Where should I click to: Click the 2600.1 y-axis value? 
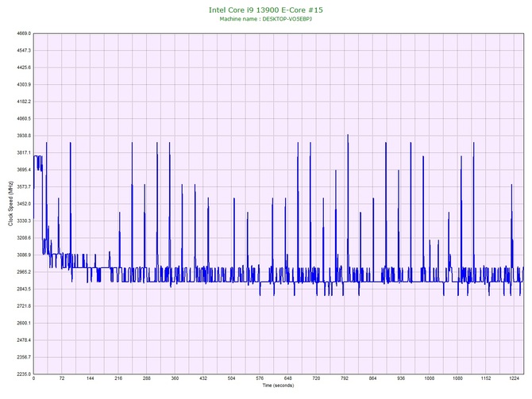[24, 323]
